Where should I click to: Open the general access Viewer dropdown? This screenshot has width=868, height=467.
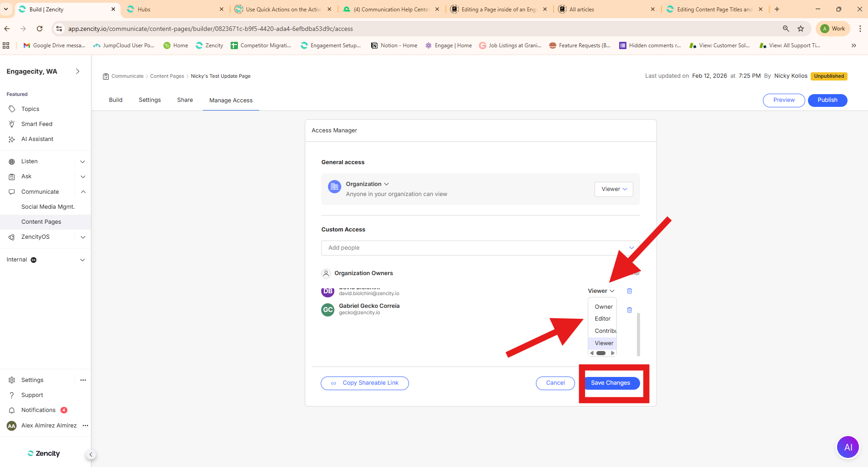(x=614, y=189)
